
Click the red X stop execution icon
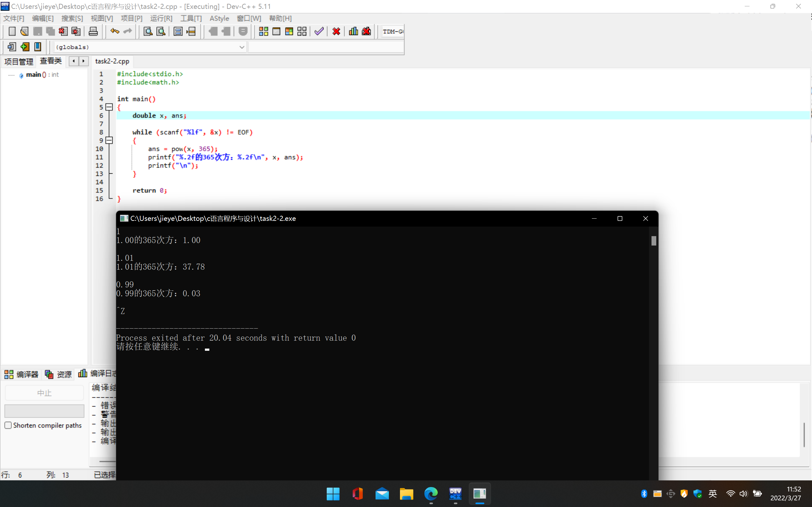(x=336, y=31)
